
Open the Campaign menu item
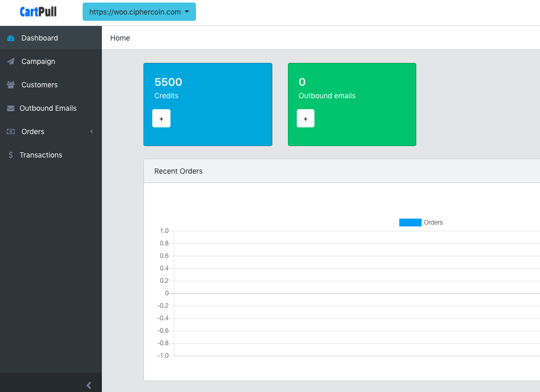(38, 61)
